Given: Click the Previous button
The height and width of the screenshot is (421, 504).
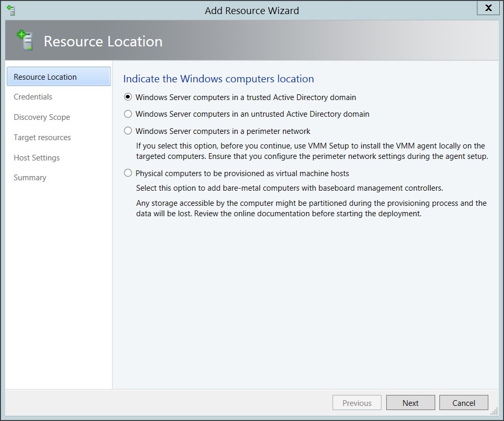Looking at the screenshot, I should click(357, 403).
